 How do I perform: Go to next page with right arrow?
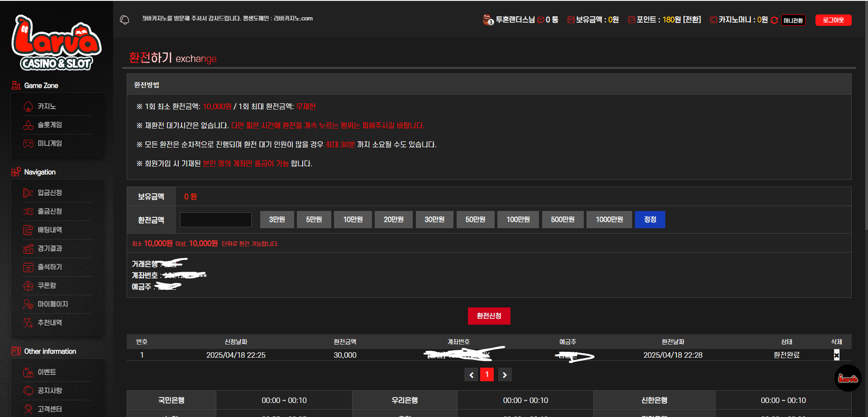(505, 375)
